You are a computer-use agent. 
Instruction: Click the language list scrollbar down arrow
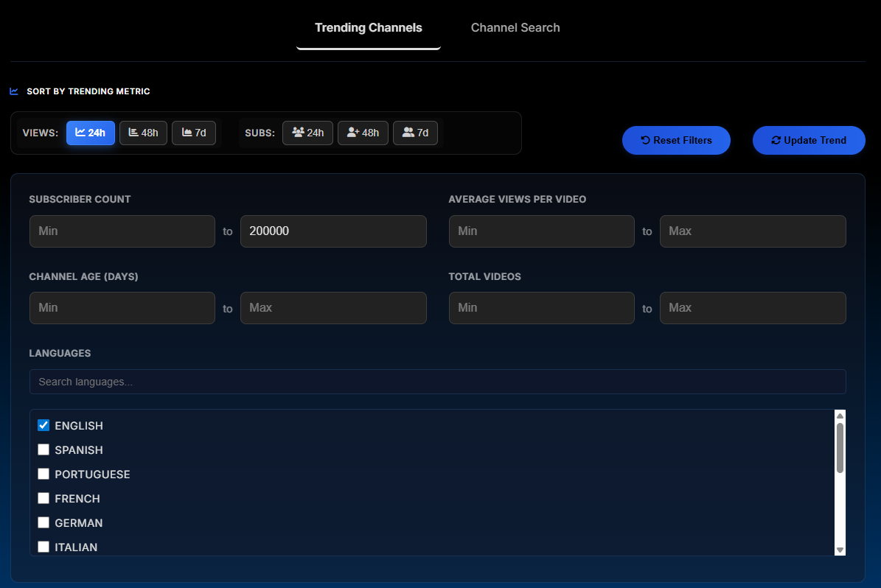[840, 550]
